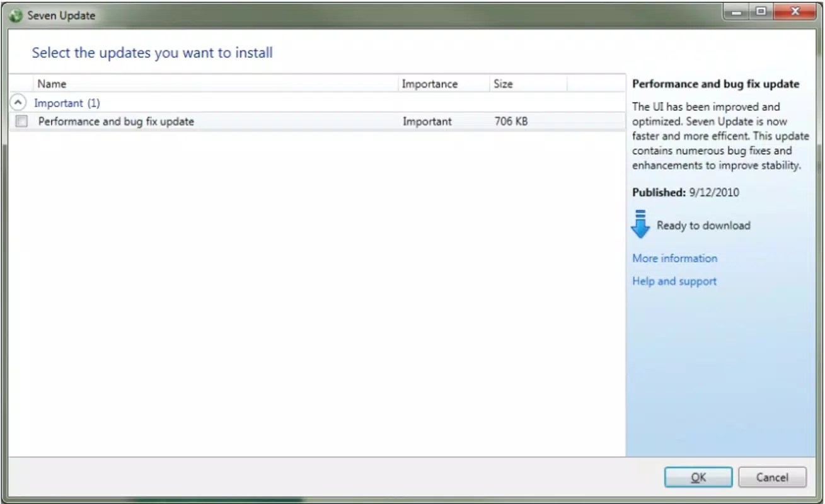Close the Seven Update window
This screenshot has height=504, width=825.
coord(793,11)
